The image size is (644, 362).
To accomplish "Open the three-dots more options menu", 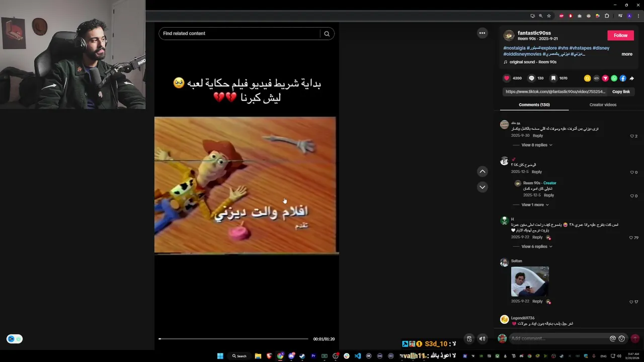I will pyautogui.click(x=482, y=33).
